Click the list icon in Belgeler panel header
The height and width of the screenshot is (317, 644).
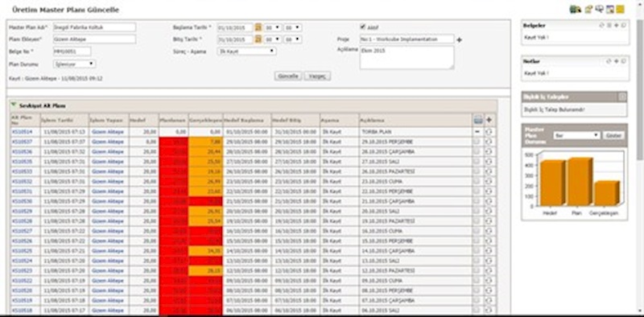(609, 26)
